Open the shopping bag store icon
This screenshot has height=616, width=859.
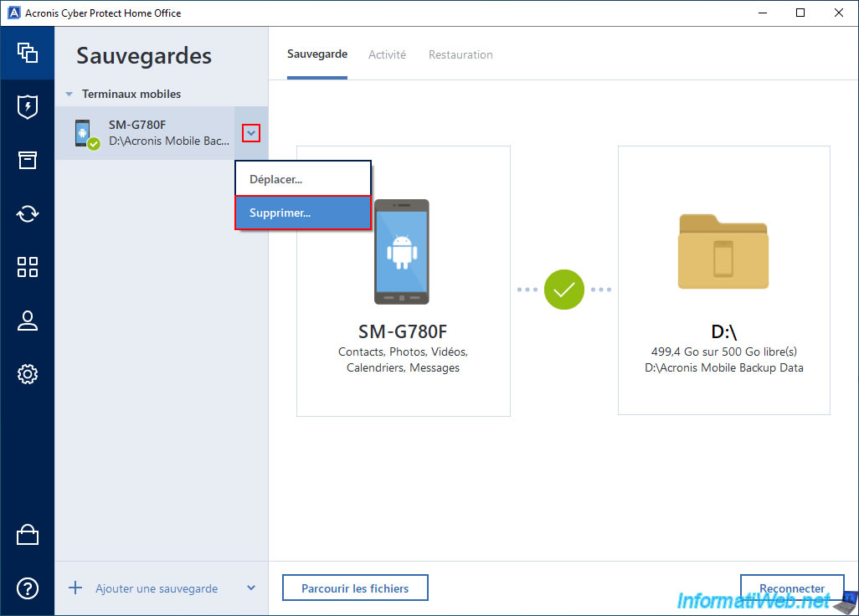(28, 535)
